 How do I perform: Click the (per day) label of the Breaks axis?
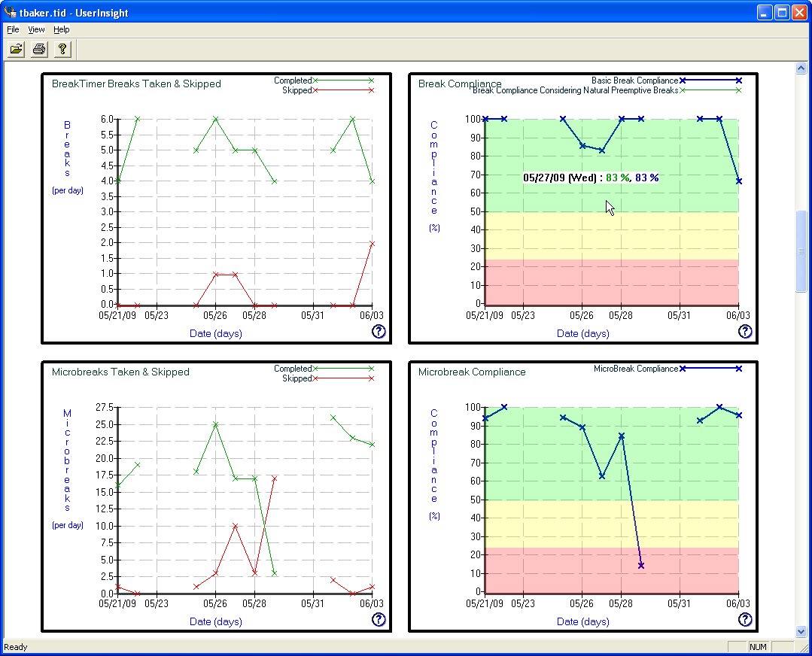click(67, 190)
